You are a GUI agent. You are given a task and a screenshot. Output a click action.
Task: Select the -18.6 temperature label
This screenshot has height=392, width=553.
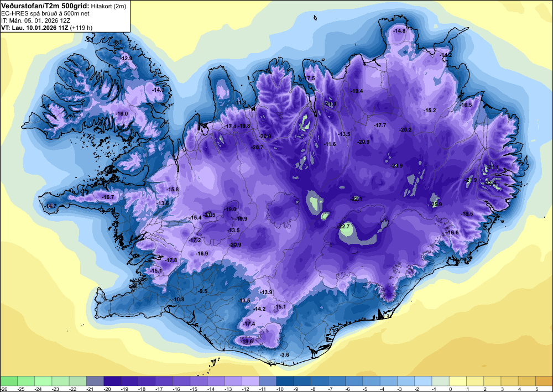pos(247,341)
